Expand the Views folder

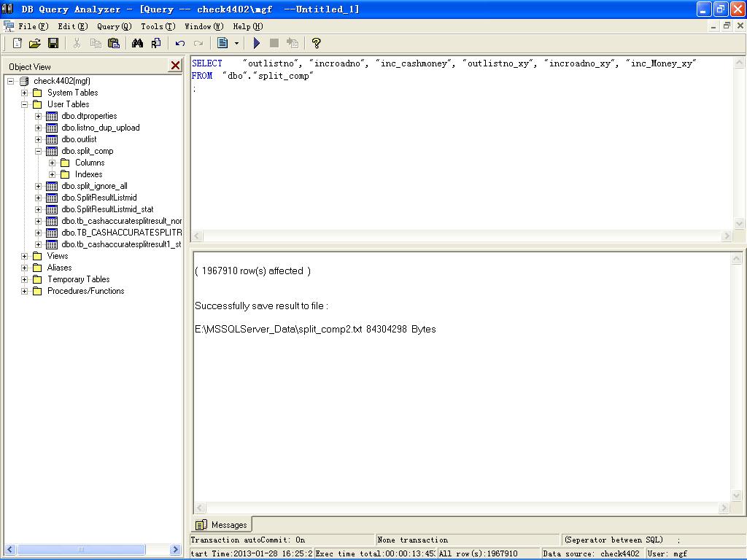pyautogui.click(x=24, y=256)
